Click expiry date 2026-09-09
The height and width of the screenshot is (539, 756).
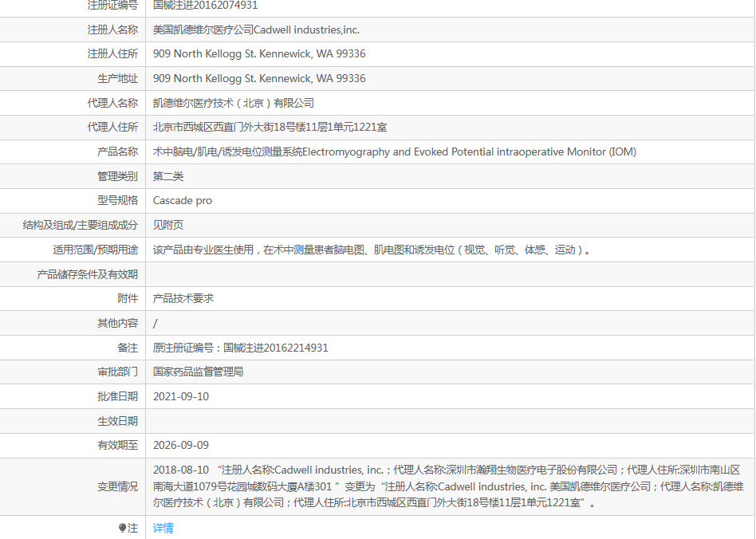coord(181,446)
